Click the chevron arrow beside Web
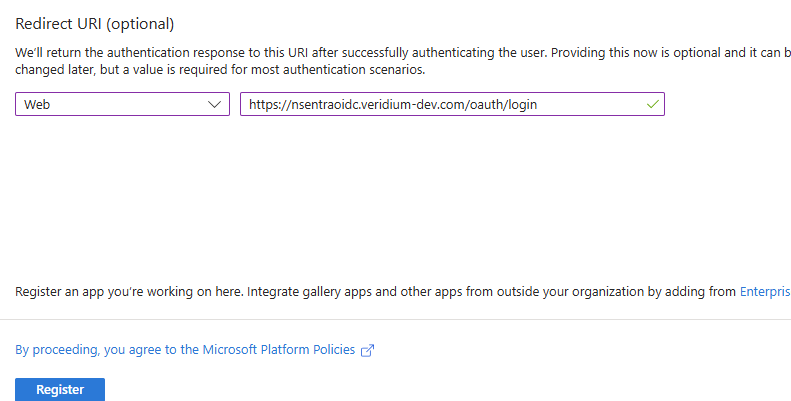 point(215,104)
